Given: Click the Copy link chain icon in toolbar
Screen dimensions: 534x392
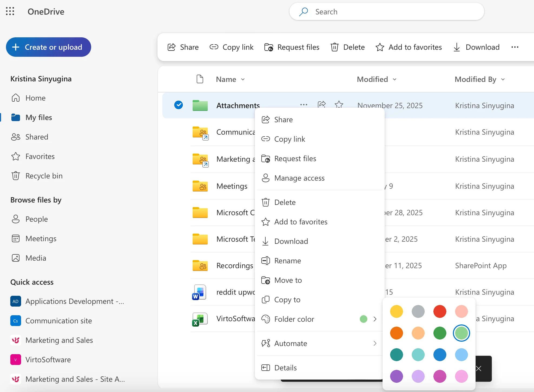Looking at the screenshot, I should click(x=214, y=47).
